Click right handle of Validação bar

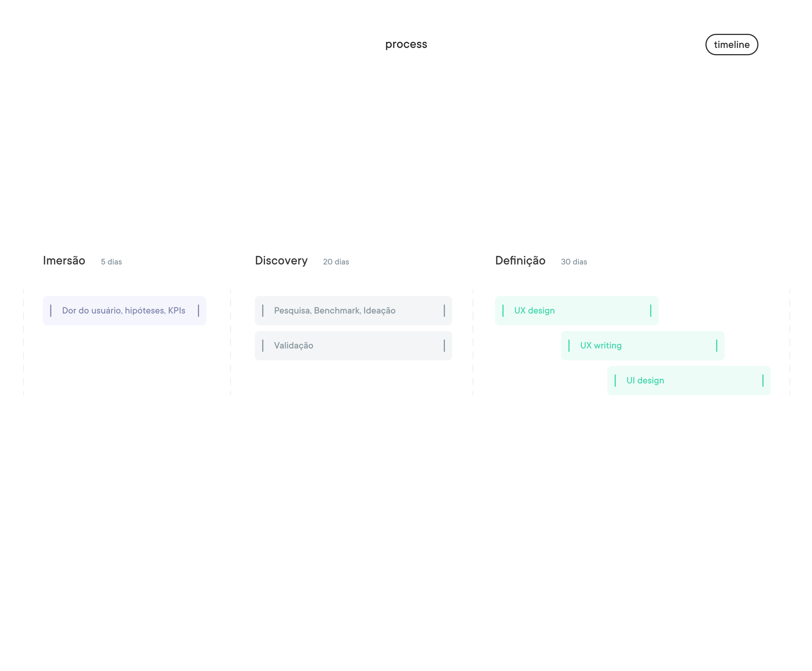(444, 345)
